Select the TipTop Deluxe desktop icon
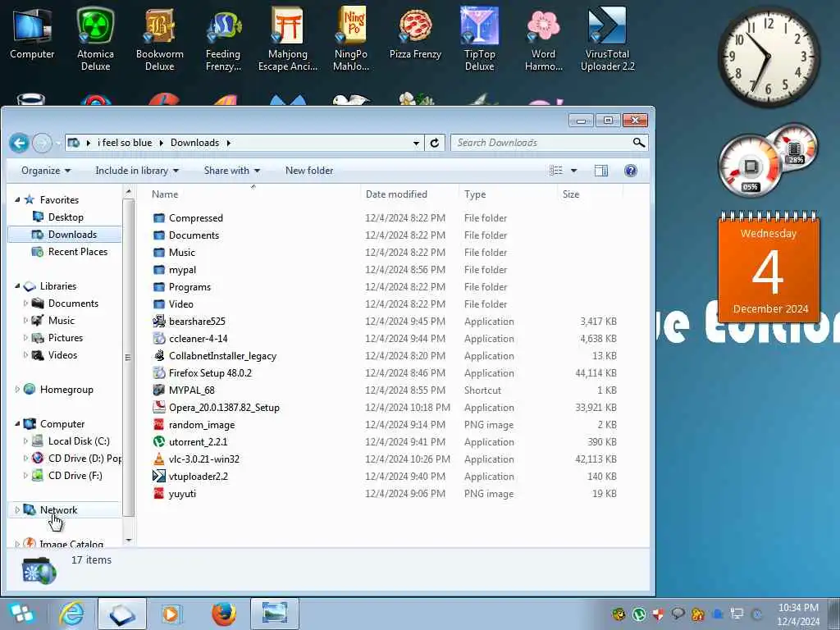 point(479,39)
